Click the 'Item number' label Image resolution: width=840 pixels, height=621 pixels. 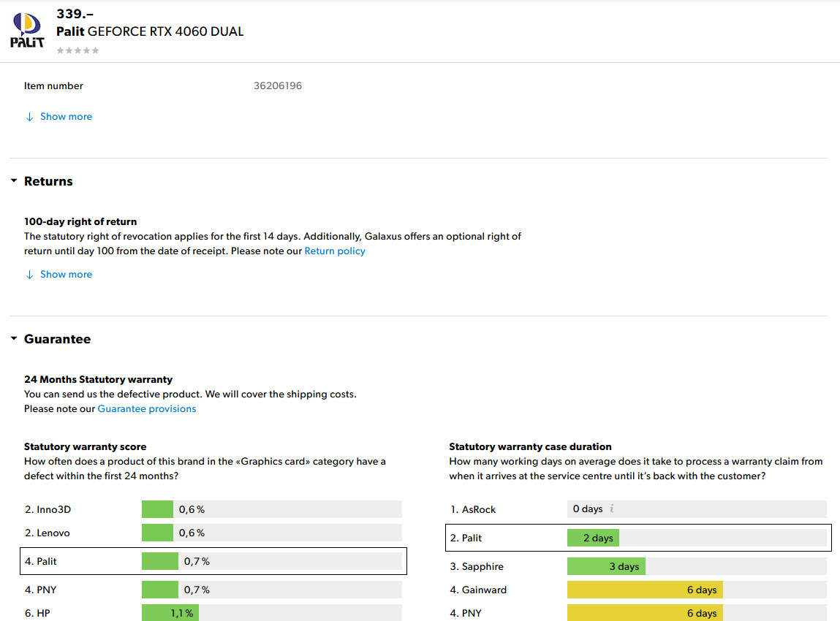point(53,85)
